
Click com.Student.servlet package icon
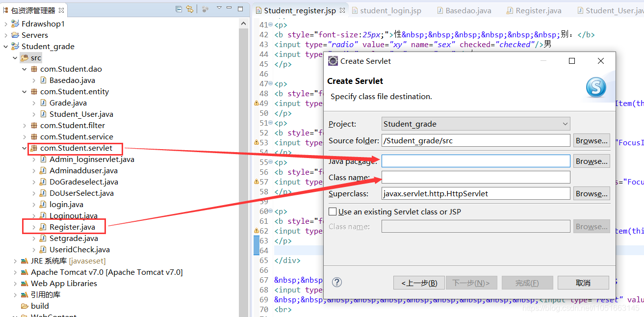(34, 148)
